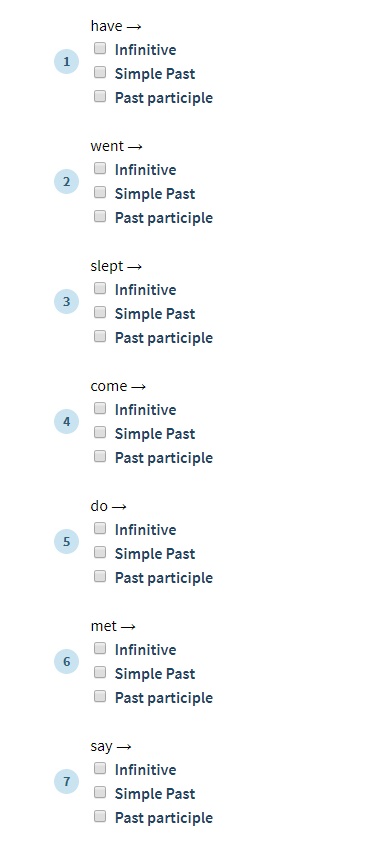Tick Past participle for went

pyautogui.click(x=100, y=217)
